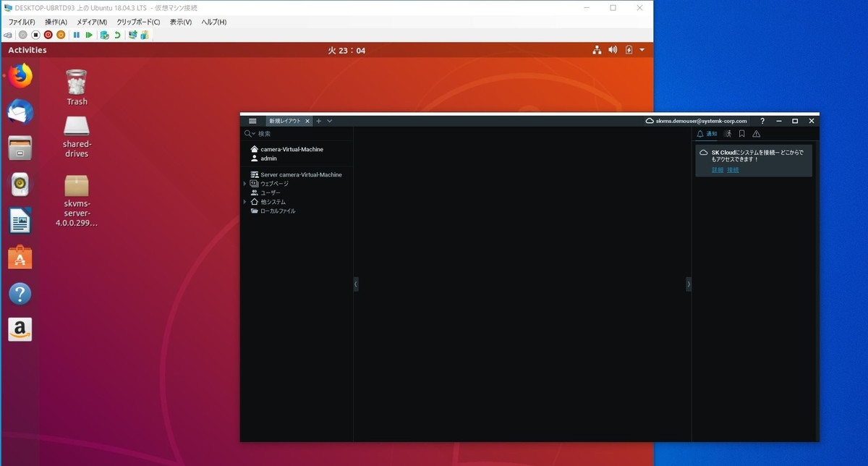Click the grey Start VM toolbar icon
868x466 pixels.
(x=23, y=35)
